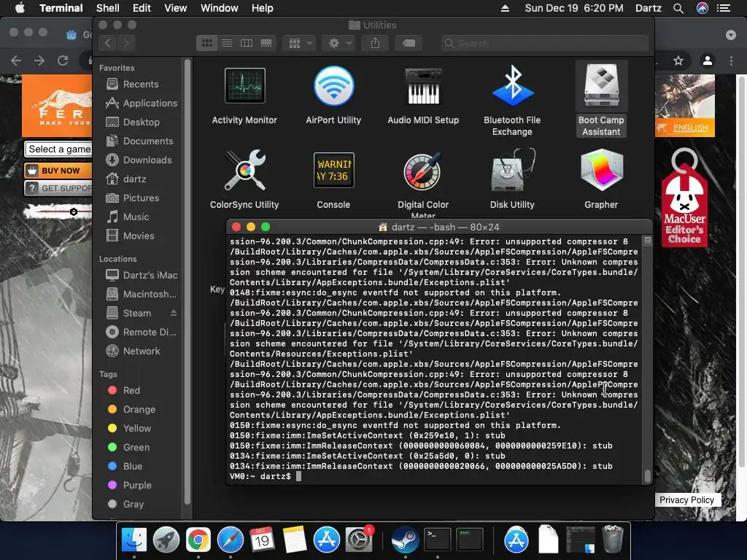This screenshot has height=560, width=747.
Task: Go forward in the Finder window
Action: click(x=126, y=43)
